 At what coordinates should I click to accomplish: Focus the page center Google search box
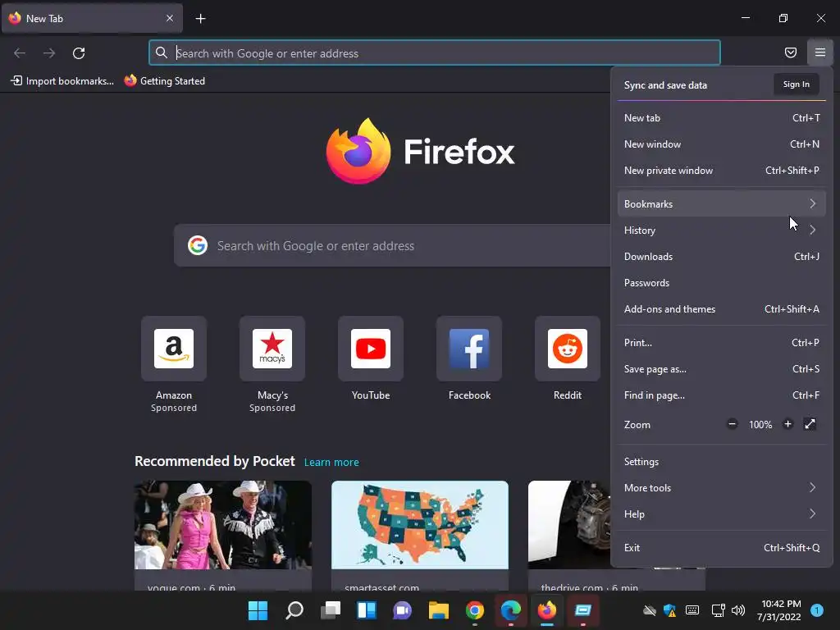pyautogui.click(x=392, y=245)
